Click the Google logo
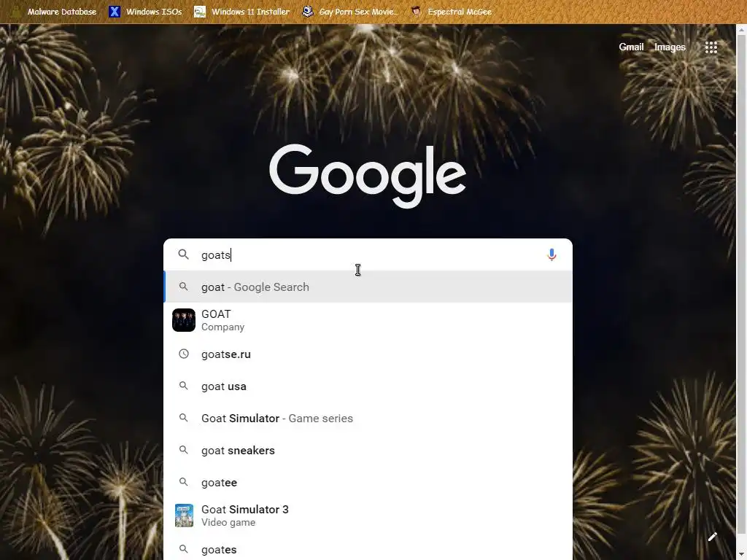This screenshot has width=747, height=560. 368,176
